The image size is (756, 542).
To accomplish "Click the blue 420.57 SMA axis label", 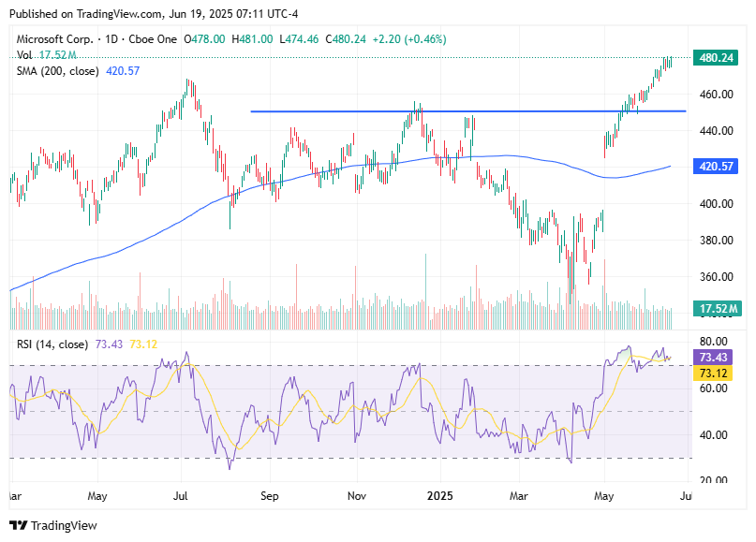I will [716, 167].
